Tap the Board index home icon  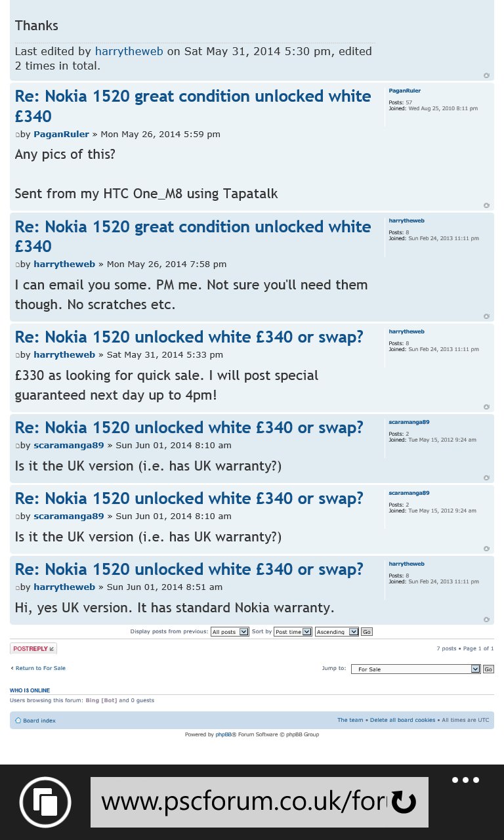pos(18,721)
